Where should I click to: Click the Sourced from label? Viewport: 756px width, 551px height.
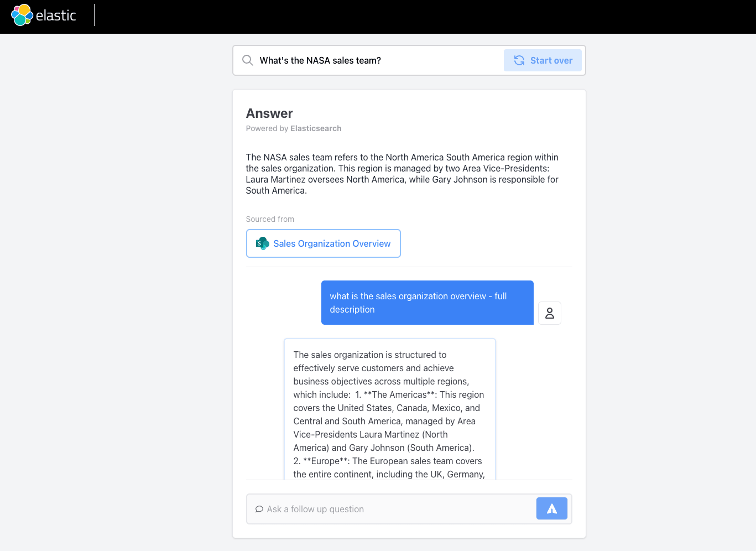click(x=270, y=219)
